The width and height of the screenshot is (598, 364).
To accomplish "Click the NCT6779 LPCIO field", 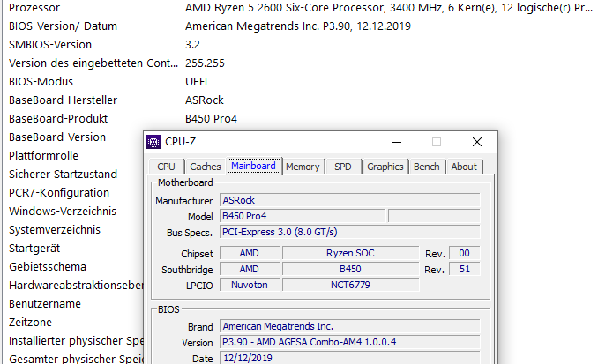I will coord(350,285).
